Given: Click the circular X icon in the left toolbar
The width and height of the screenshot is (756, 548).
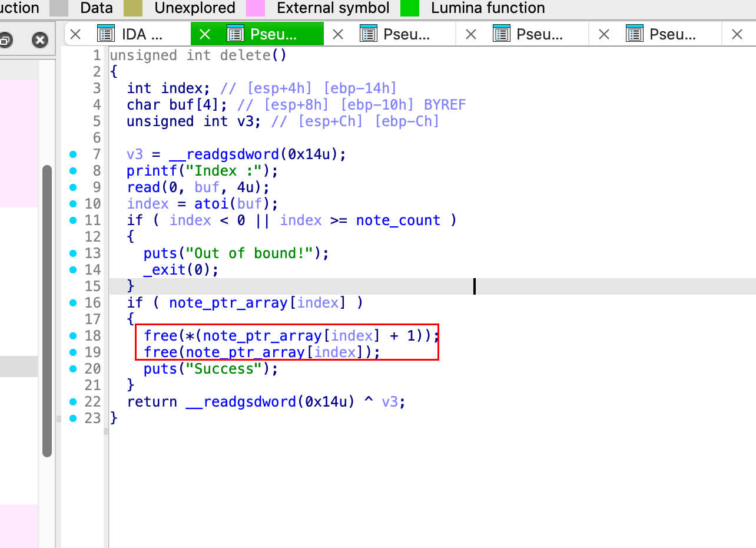Looking at the screenshot, I should click(x=39, y=40).
